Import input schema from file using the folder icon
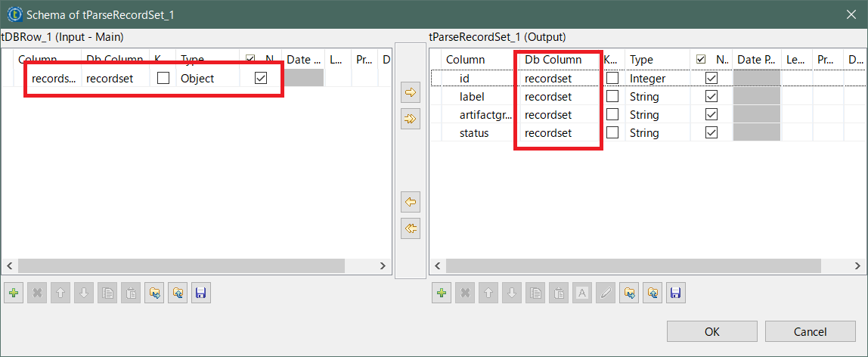 point(155,293)
